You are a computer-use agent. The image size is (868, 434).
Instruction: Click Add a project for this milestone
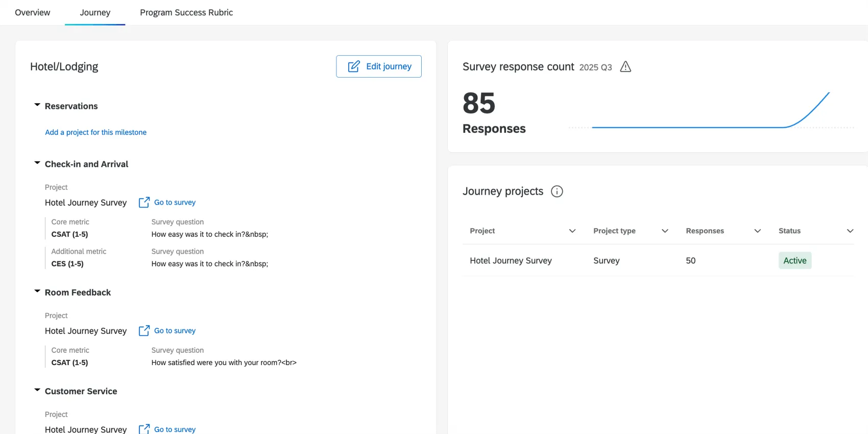[95, 132]
